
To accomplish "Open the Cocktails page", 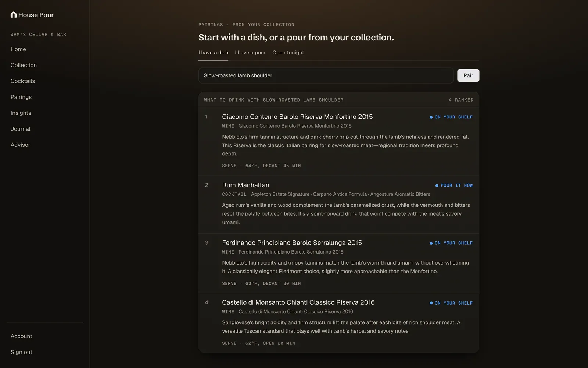I will pos(23,81).
